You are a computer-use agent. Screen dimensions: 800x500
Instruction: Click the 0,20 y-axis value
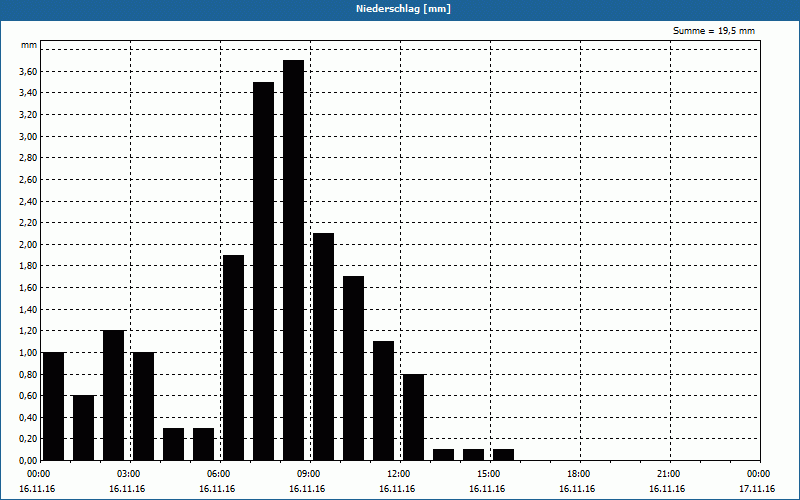(x=28, y=439)
